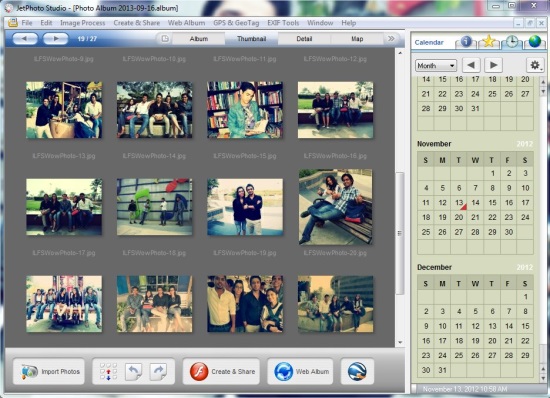Click the Google Earth globe button

pos(357,371)
